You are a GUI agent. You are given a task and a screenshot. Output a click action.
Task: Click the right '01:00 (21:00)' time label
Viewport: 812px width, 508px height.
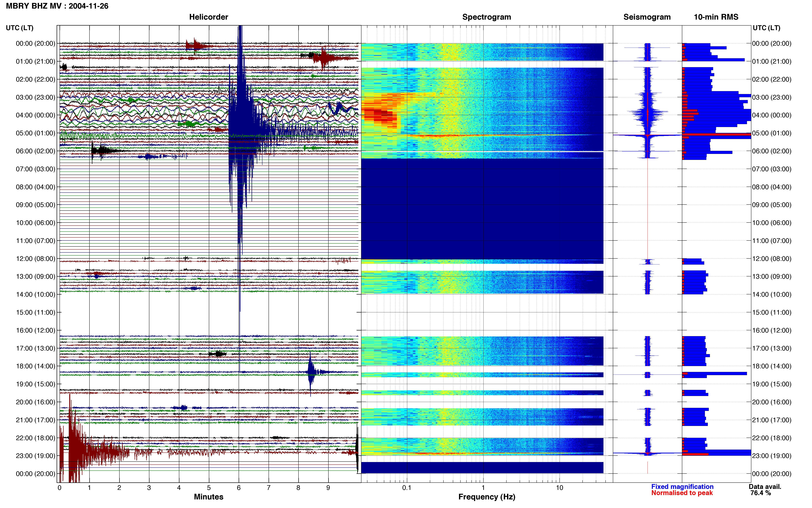coord(772,61)
